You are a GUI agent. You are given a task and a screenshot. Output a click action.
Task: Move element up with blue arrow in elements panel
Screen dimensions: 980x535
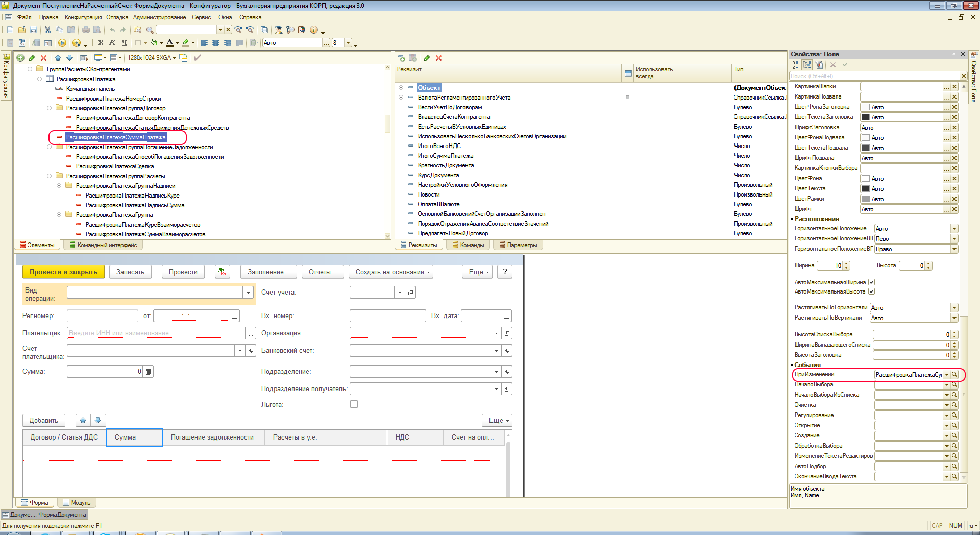[x=58, y=58]
